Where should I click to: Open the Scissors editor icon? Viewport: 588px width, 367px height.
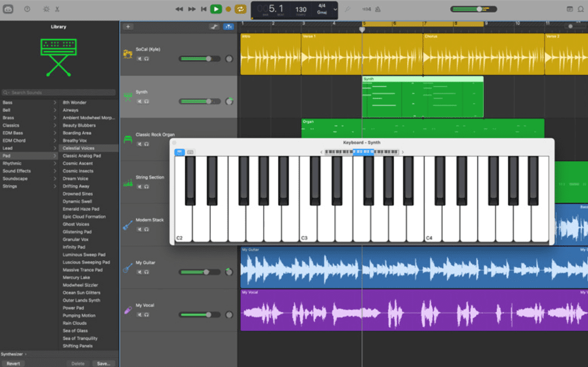click(58, 9)
